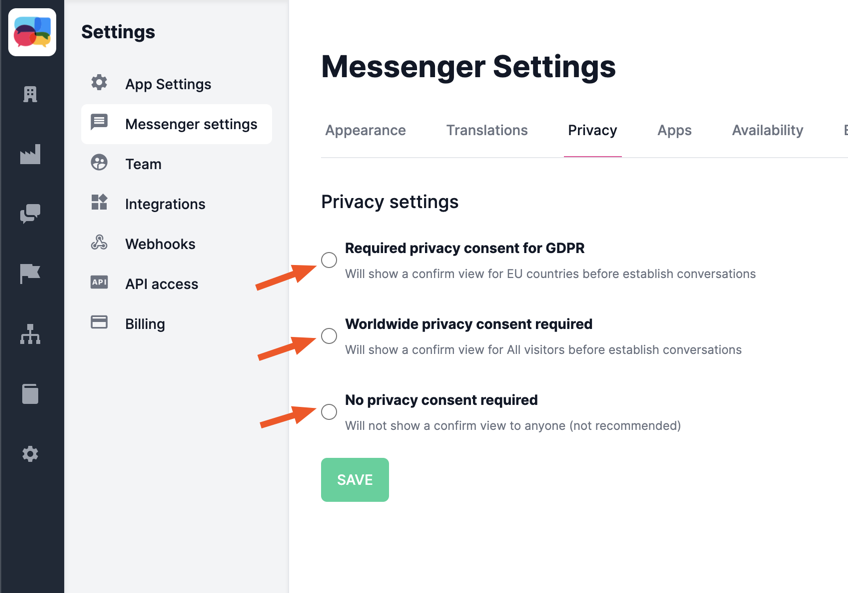Switch to the Appearance tab
This screenshot has width=848, height=593.
365,130
